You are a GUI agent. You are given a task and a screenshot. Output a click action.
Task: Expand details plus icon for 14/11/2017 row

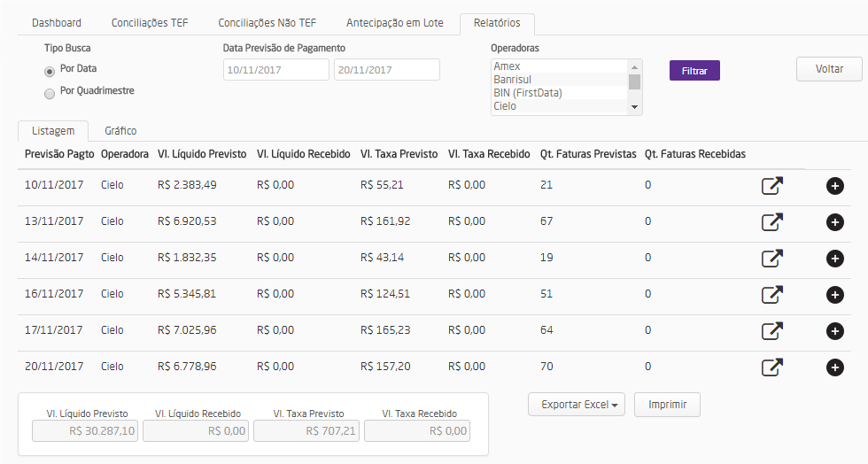pyautogui.click(x=834, y=259)
